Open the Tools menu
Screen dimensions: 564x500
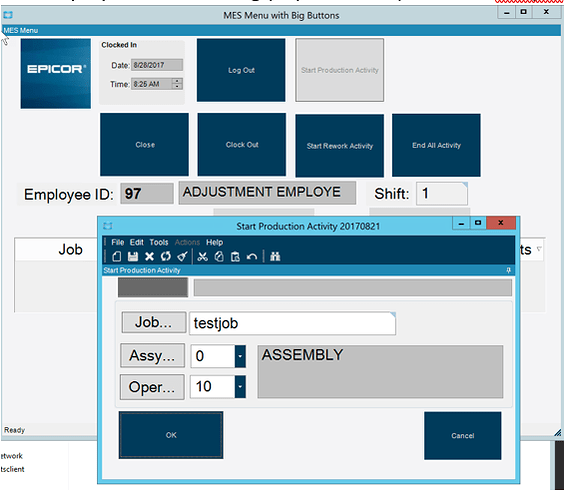[x=159, y=242]
